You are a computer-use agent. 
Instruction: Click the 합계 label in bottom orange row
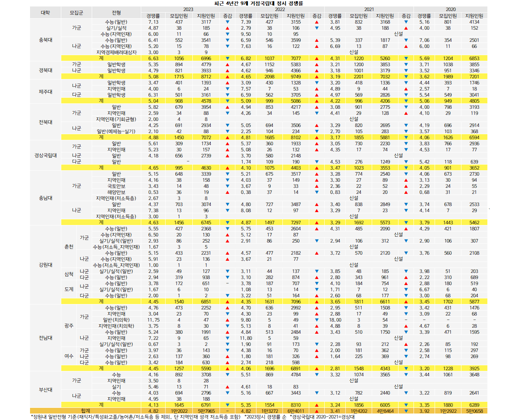pyautogui.click(x=85, y=411)
